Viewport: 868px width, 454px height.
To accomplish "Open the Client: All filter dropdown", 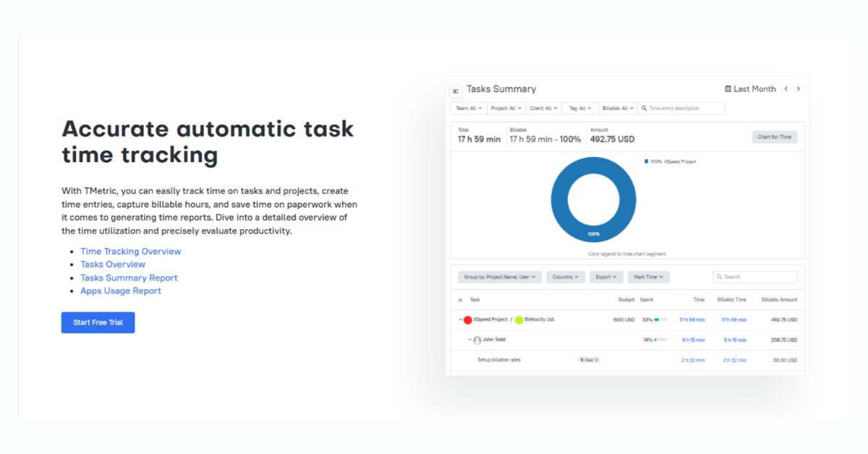I will [543, 108].
